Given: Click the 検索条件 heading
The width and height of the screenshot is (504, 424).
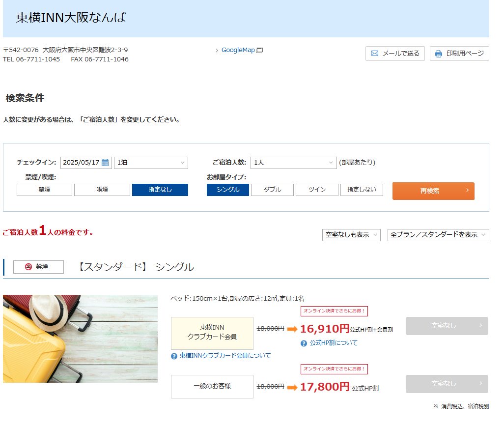Looking at the screenshot, I should 25,98.
